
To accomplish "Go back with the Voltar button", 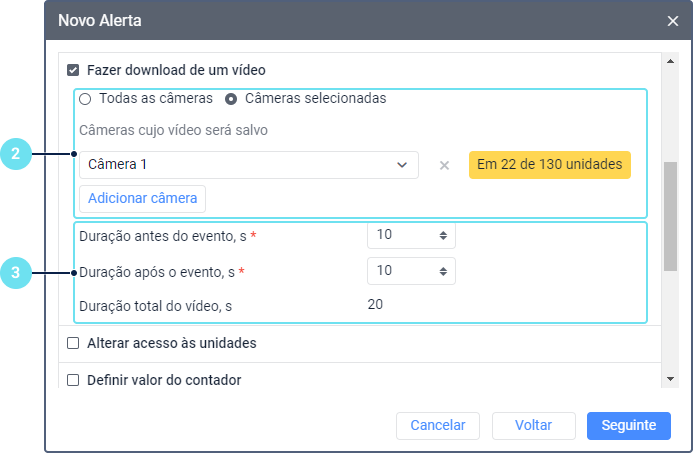I will 533,425.
